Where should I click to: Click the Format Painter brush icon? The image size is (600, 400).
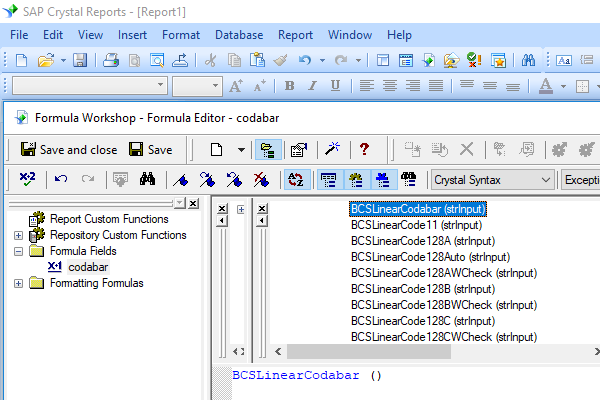tap(280, 60)
